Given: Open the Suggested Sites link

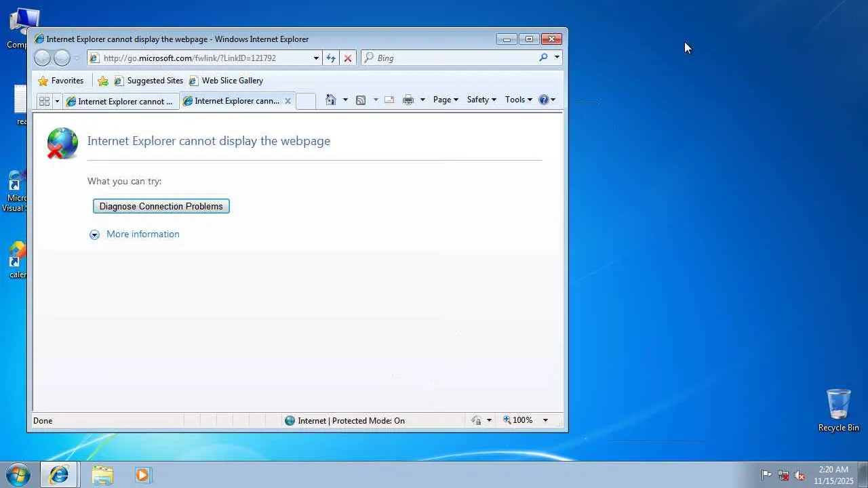Looking at the screenshot, I should [x=149, y=81].
